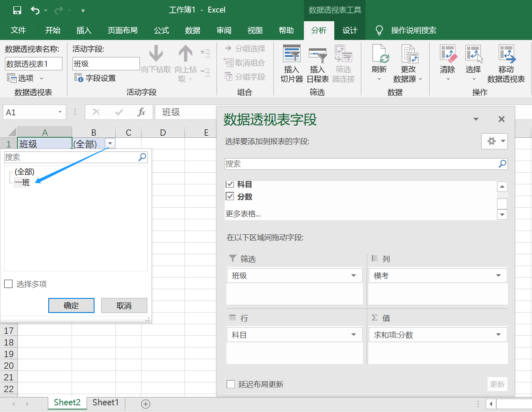Click the 更新 (Update) button
This screenshot has width=532, height=412.
click(497, 384)
